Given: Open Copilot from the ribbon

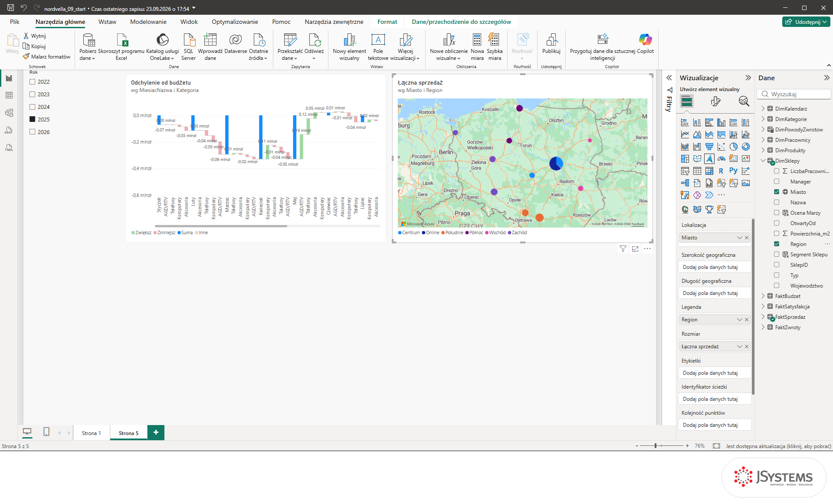Looking at the screenshot, I should 645,44.
